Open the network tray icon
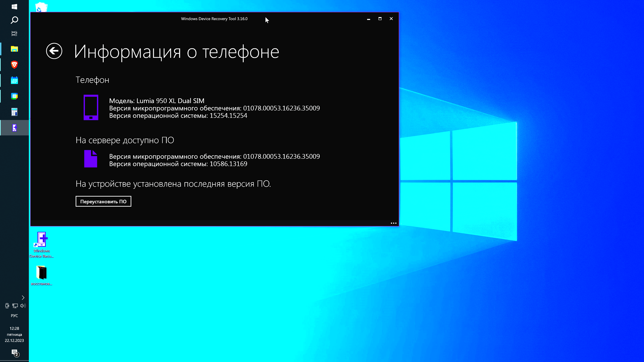Viewport: 644px width, 362px height. (x=15, y=306)
